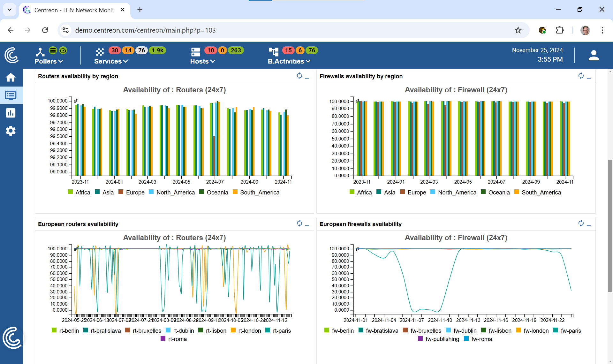
Task: Open the Hosts dropdown
Action: 202,61
